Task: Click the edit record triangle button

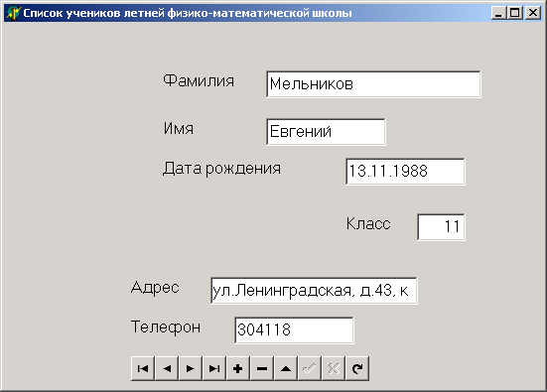Action: coord(286,368)
